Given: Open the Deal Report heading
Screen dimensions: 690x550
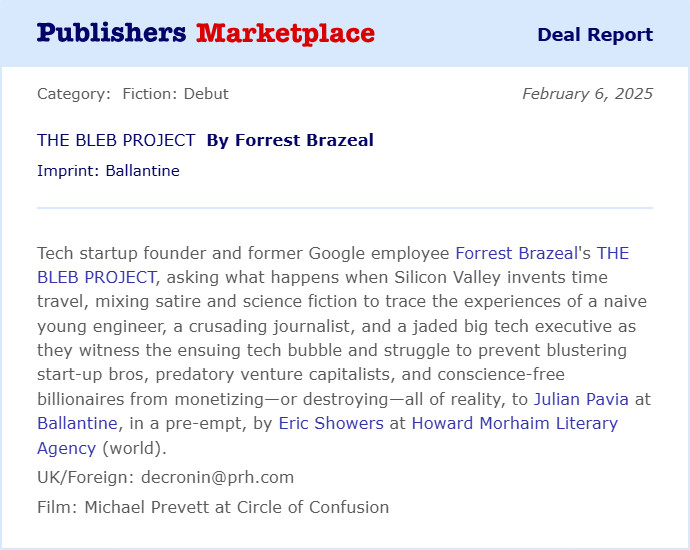Looking at the screenshot, I should (595, 35).
